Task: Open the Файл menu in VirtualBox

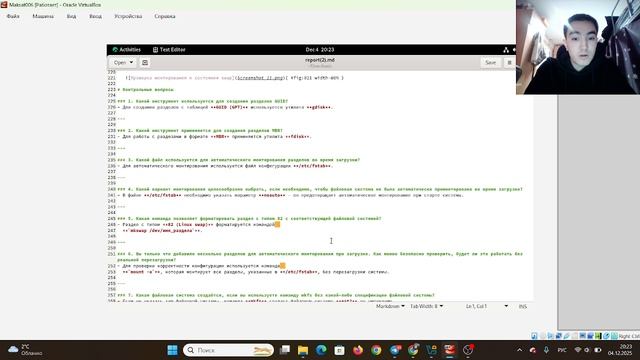Action: coord(13,16)
